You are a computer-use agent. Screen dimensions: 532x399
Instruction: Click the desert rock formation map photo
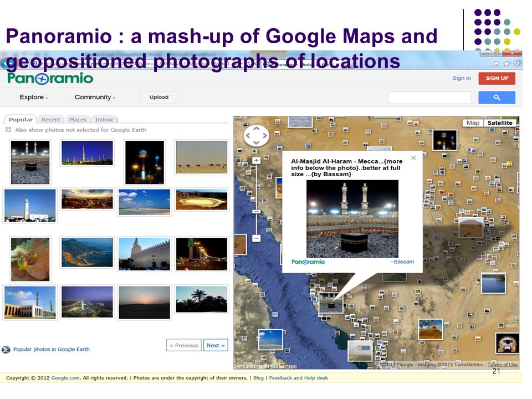(431, 329)
